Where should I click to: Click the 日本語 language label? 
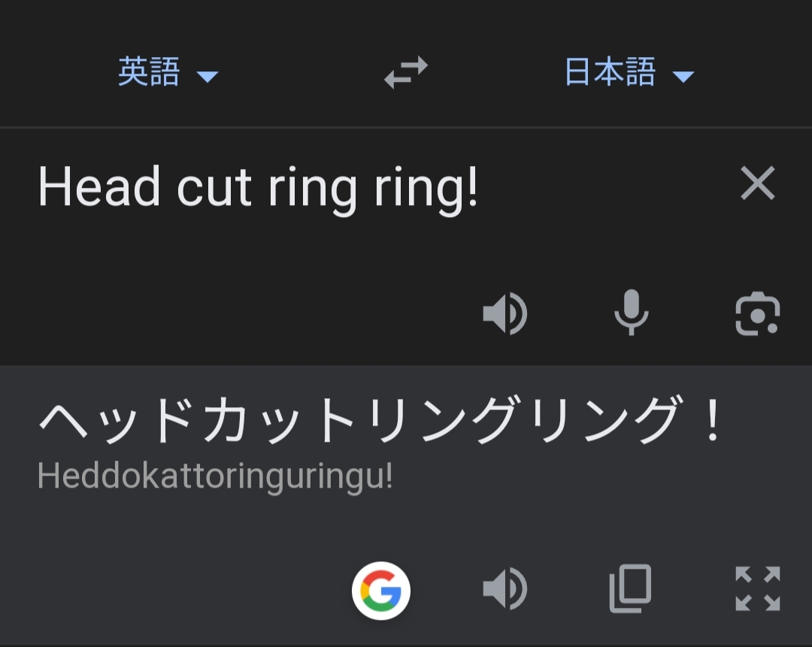tap(611, 72)
